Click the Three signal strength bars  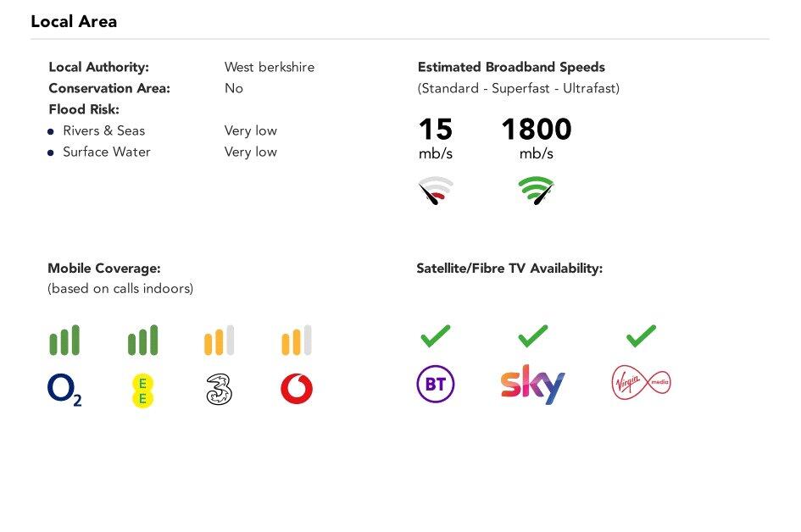pos(219,341)
